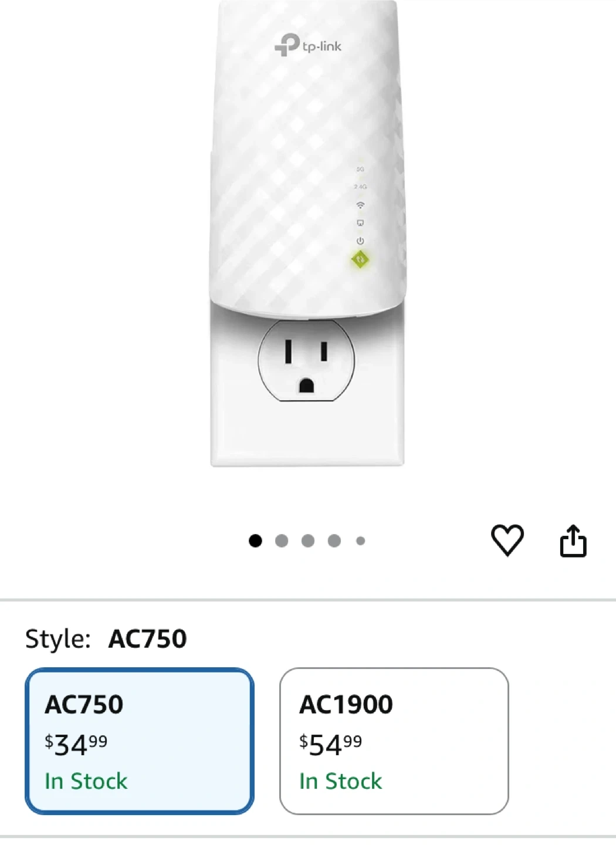Select the $34.99 price in AC750 card
616x845 pixels.
point(76,745)
